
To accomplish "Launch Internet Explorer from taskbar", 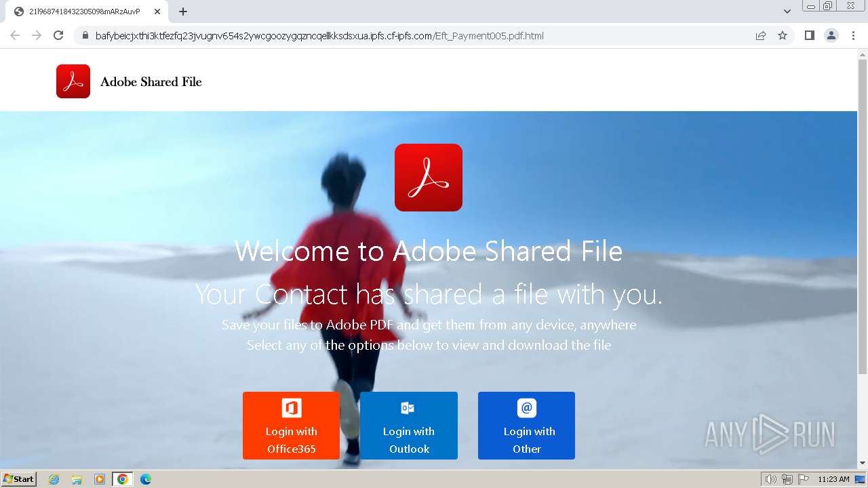I will click(x=54, y=479).
